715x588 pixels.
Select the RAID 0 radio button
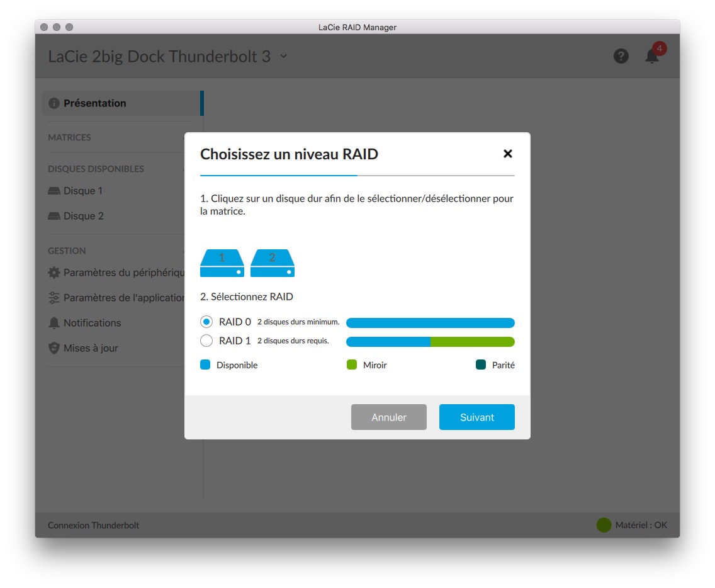coord(206,322)
